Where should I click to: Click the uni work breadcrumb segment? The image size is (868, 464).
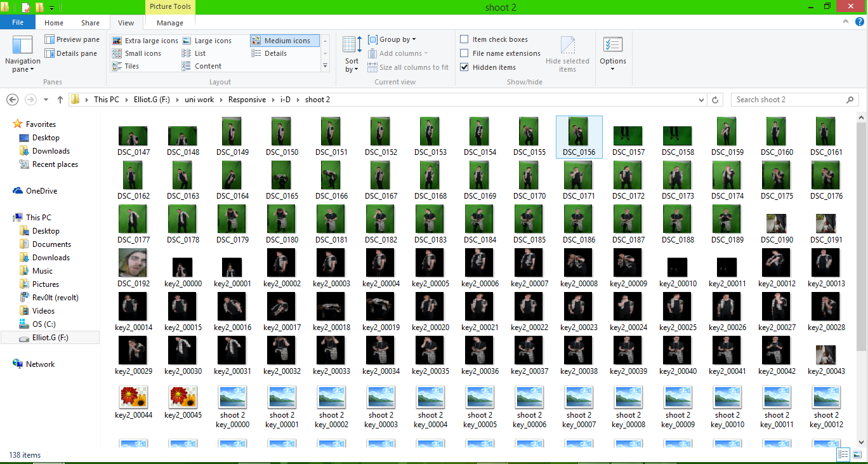199,100
